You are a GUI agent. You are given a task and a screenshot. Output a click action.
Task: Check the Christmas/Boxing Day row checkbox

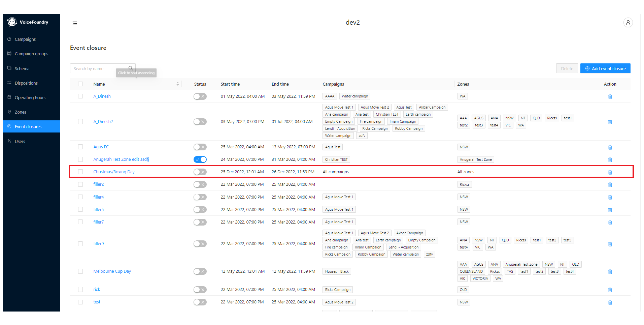point(80,172)
